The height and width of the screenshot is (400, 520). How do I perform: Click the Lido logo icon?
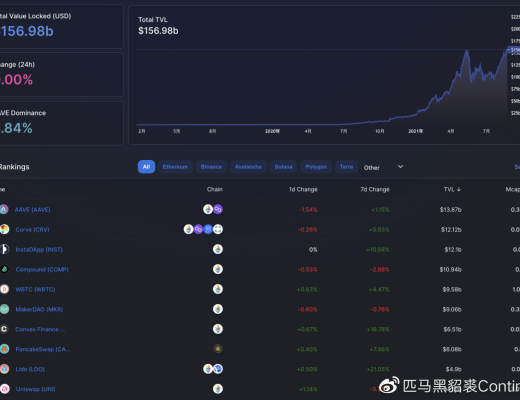pos(4,369)
